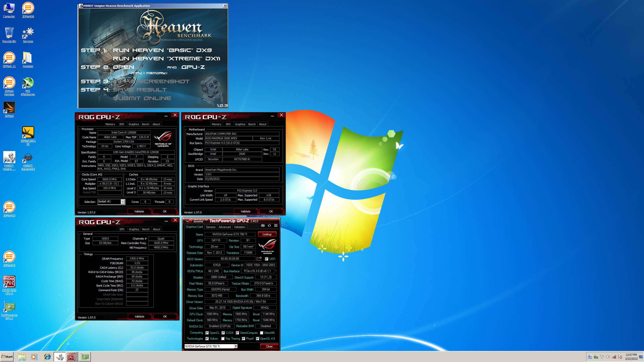Toggle the Ray Tracing checkbox
Image resolution: width=644 pixels, height=362 pixels.
click(x=223, y=339)
